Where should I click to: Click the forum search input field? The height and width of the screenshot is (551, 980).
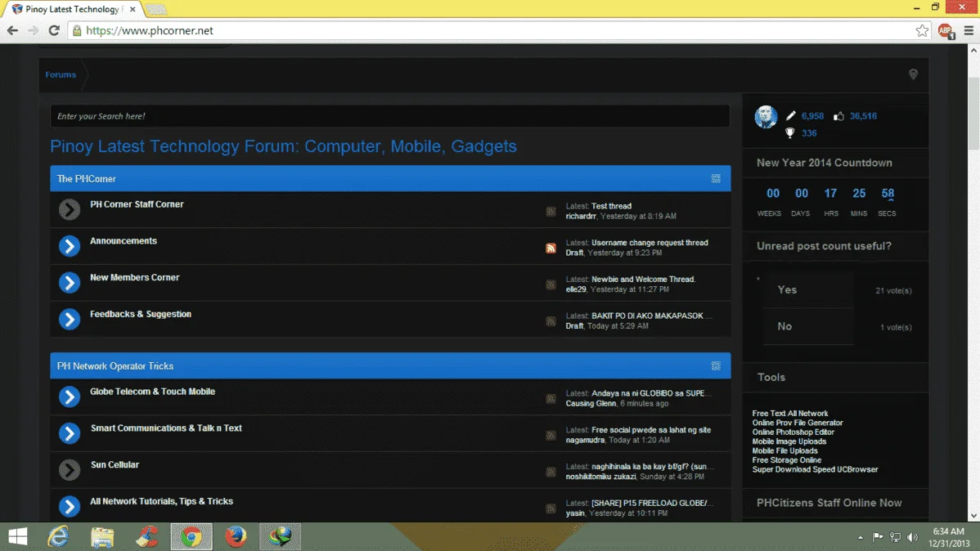click(390, 116)
